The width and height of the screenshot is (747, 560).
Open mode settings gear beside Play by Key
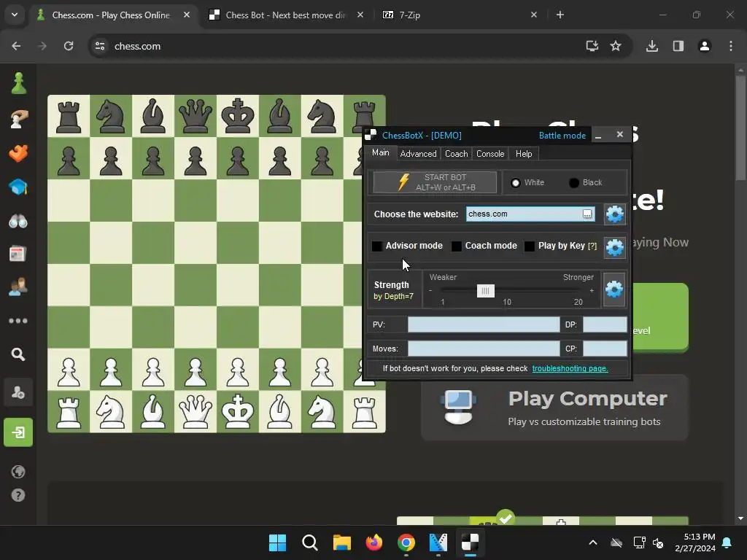click(x=614, y=248)
